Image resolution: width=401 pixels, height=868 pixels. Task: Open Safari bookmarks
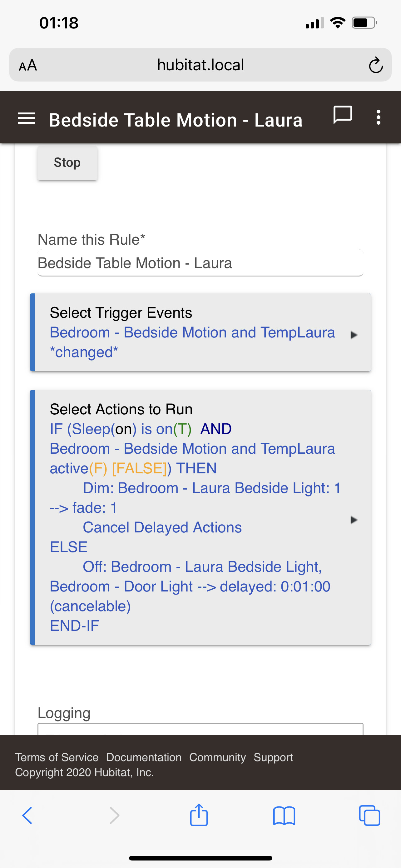coord(285,816)
